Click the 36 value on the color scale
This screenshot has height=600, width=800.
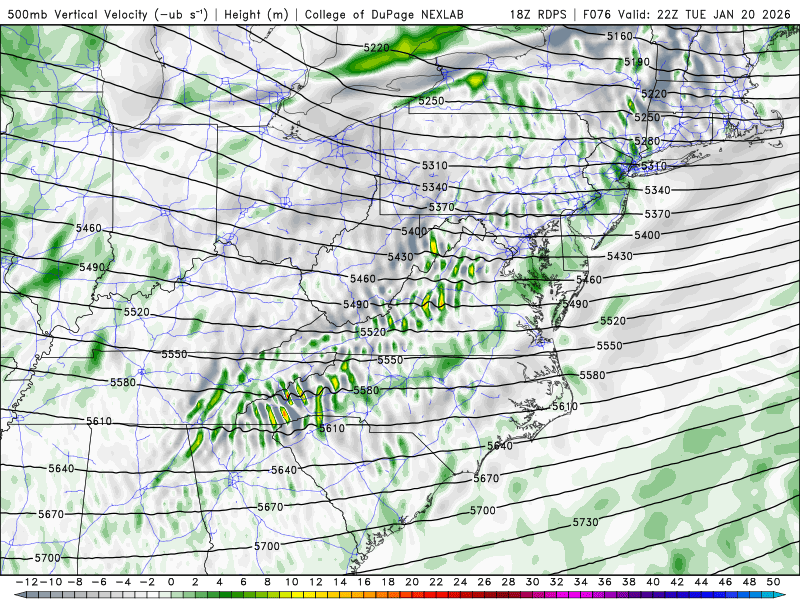[x=605, y=582]
